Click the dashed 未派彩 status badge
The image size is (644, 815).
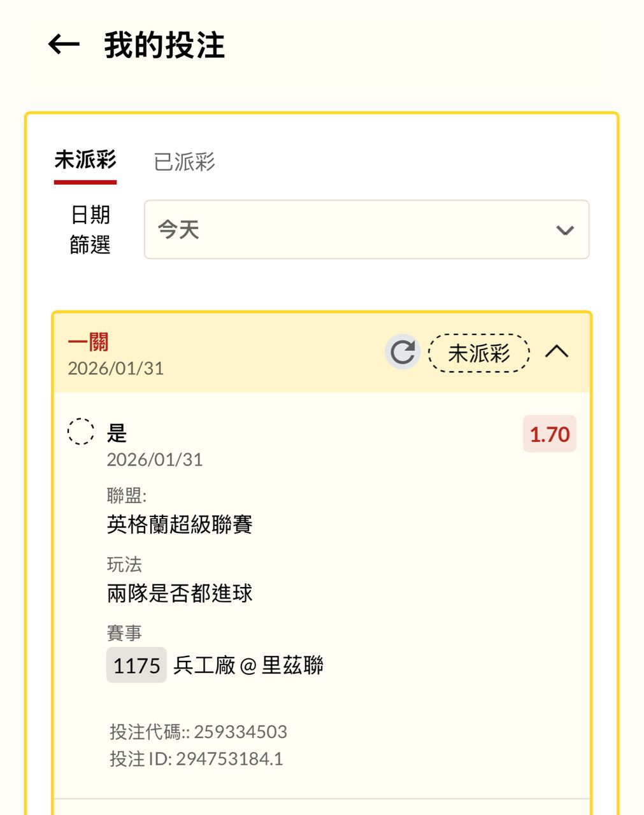(x=479, y=353)
